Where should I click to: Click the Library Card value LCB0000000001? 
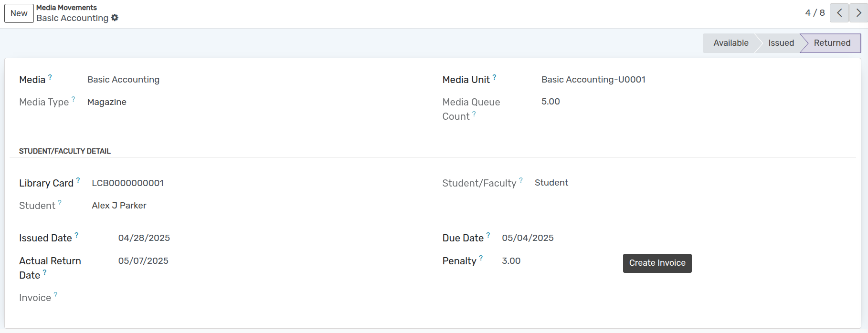click(127, 183)
